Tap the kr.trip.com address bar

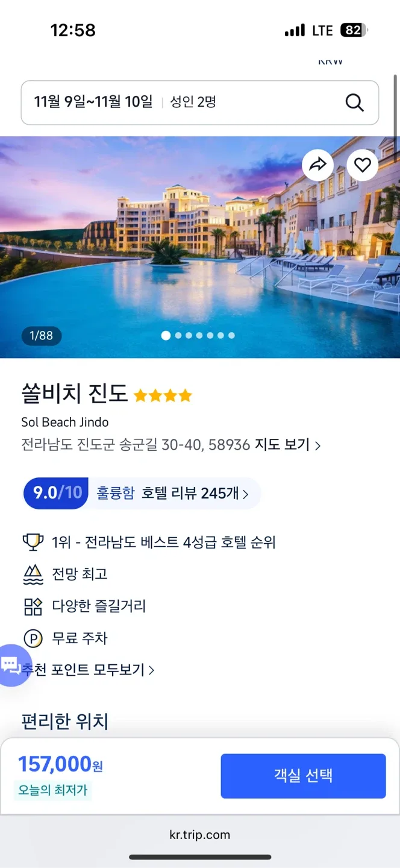200,835
